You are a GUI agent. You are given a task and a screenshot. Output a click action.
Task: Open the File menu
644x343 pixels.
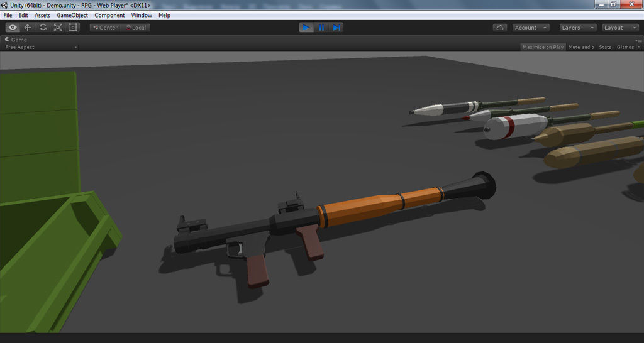pyautogui.click(x=8, y=15)
